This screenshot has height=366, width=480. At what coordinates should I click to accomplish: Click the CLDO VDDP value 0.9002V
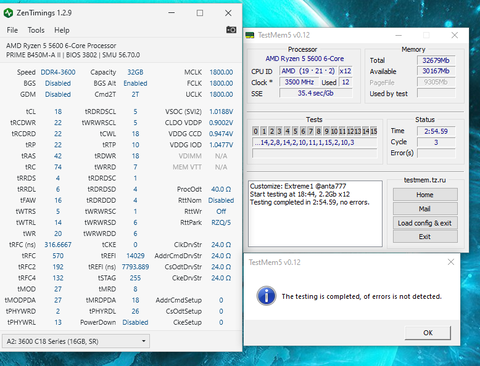221,122
